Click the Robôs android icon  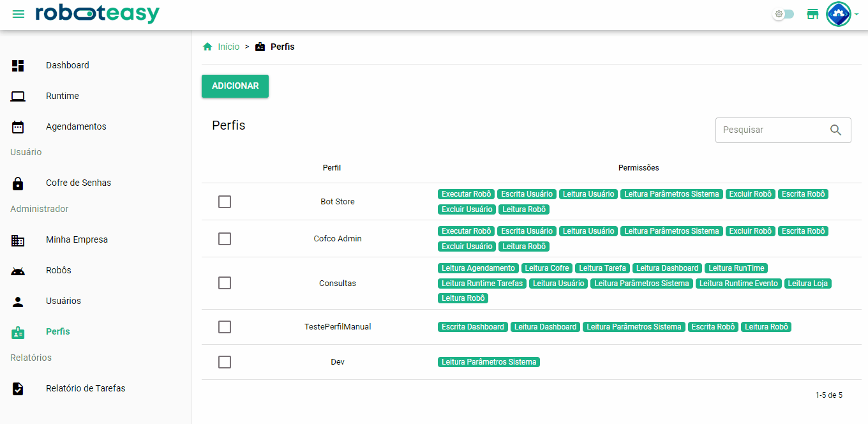point(18,271)
